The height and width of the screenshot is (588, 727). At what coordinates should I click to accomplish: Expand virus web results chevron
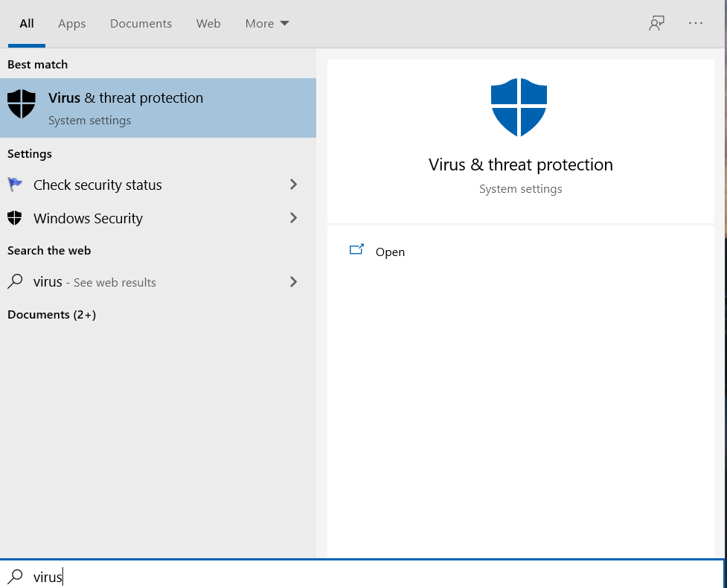pos(293,281)
